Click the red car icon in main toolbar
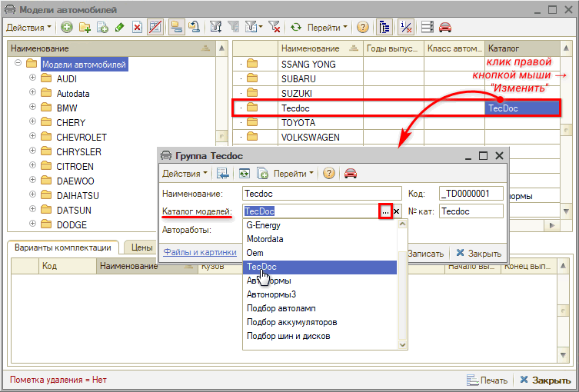 pyautogui.click(x=445, y=27)
